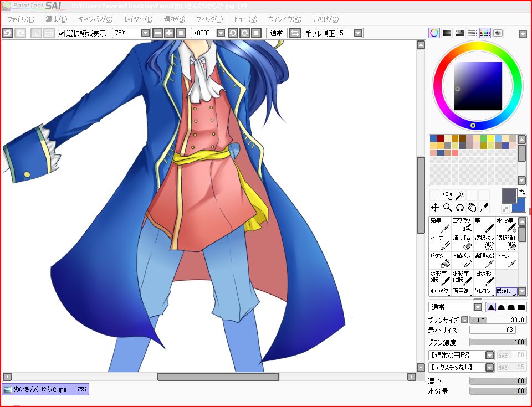Select the magic wand tool
The width and height of the screenshot is (532, 407).
(460, 195)
